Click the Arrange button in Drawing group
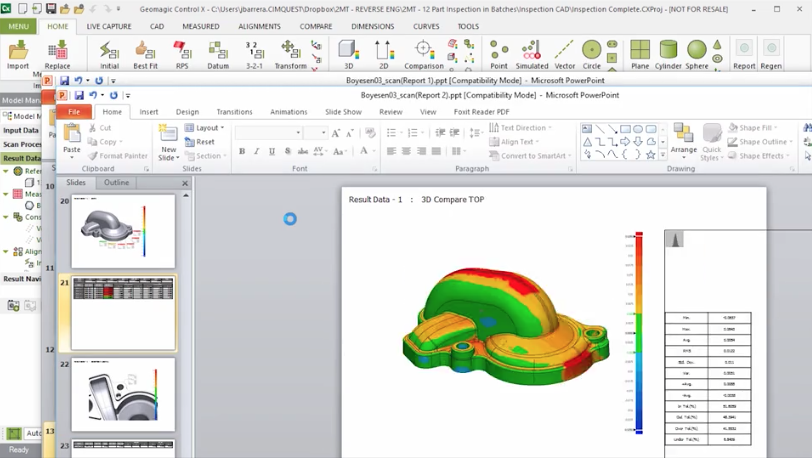The image size is (812, 460). (x=684, y=140)
